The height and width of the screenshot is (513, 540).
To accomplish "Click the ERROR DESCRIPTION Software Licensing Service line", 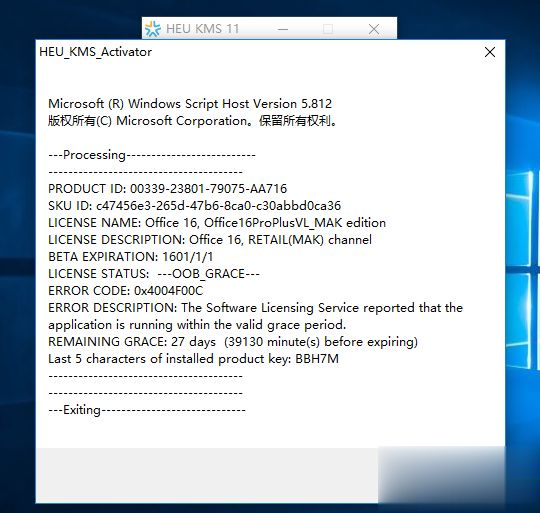I will (255, 308).
